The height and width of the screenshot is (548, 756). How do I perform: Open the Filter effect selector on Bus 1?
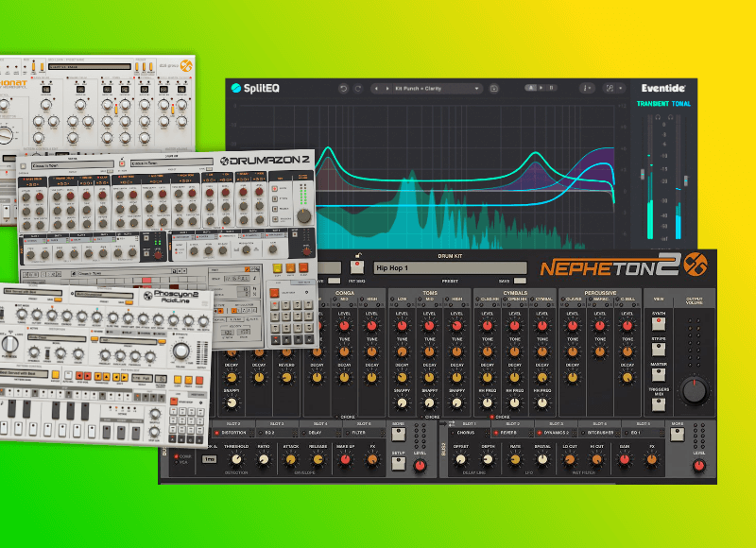[362, 433]
